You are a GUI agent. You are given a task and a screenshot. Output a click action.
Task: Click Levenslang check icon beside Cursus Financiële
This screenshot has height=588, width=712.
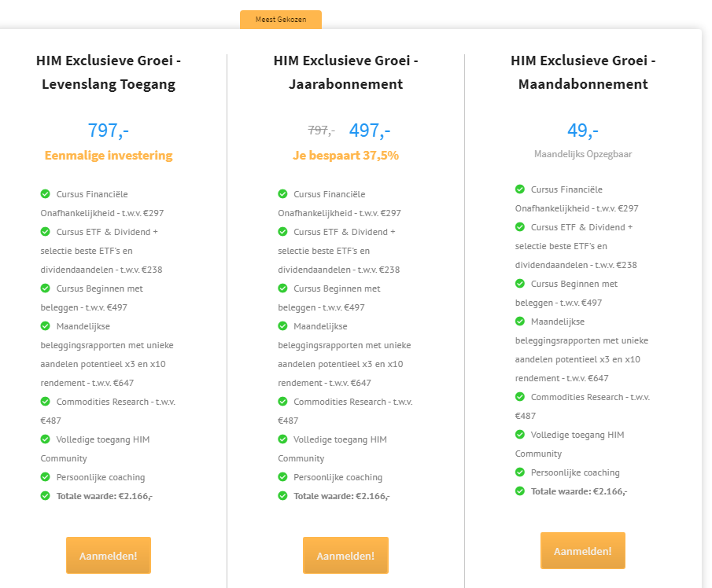point(46,194)
